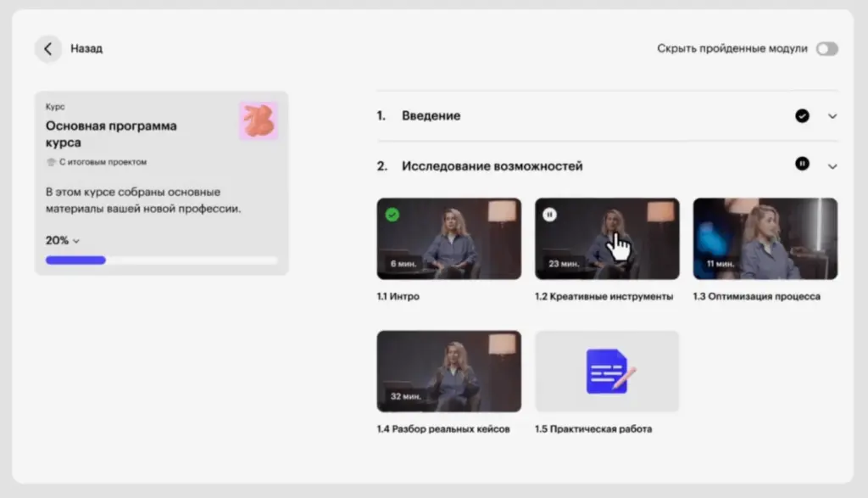
Task: Click the checkmark badge next to Введение section
Action: pyautogui.click(x=802, y=115)
